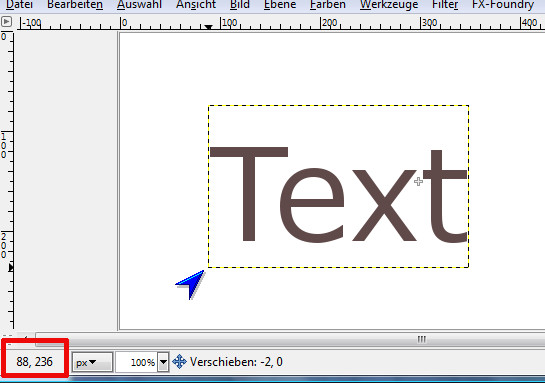The width and height of the screenshot is (545, 383).
Task: Open the FX-Foundry menu
Action: (x=503, y=5)
